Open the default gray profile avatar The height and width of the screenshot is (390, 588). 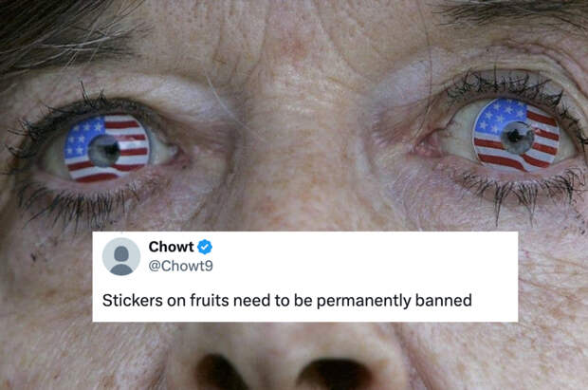click(x=121, y=257)
